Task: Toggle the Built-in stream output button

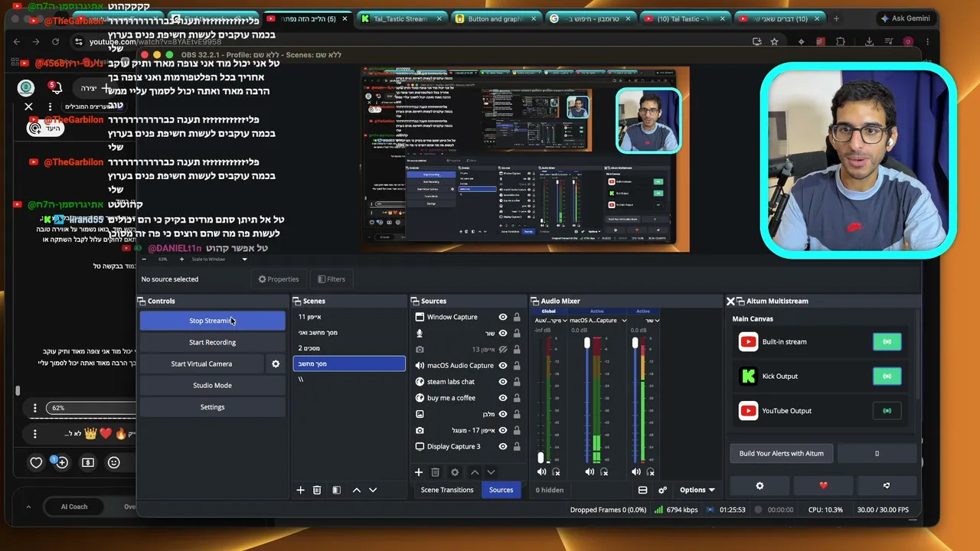Action: coord(887,342)
